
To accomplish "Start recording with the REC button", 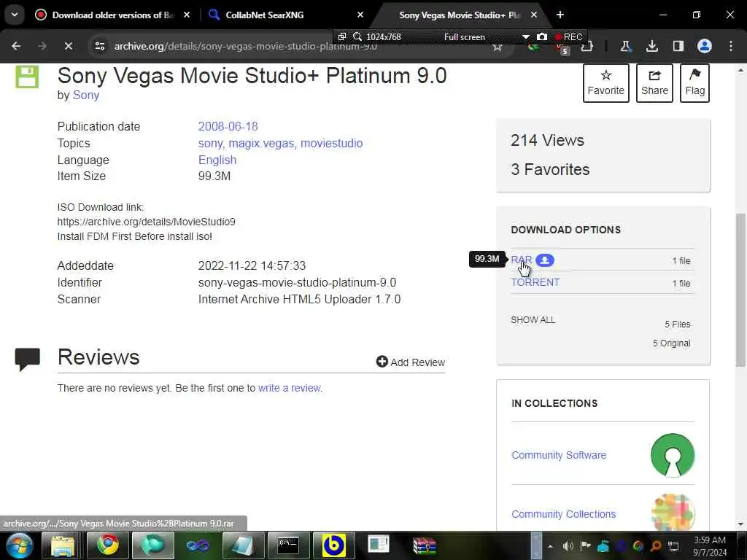I will coord(568,36).
